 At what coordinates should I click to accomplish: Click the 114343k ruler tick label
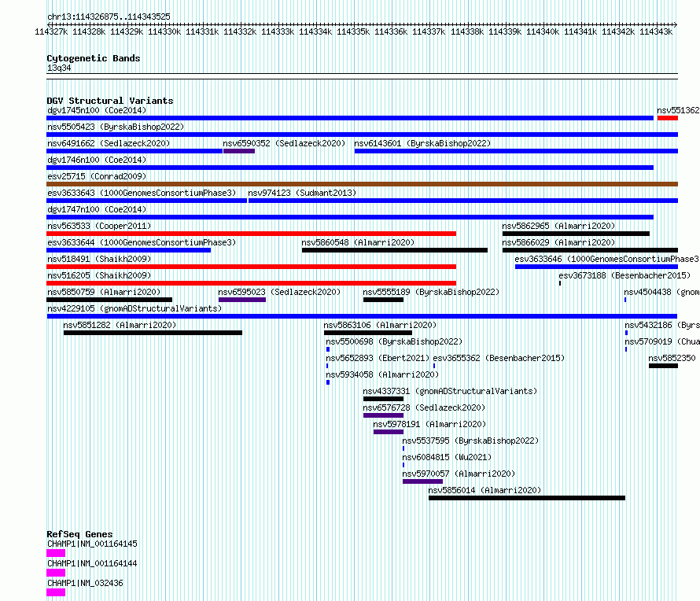(656, 31)
